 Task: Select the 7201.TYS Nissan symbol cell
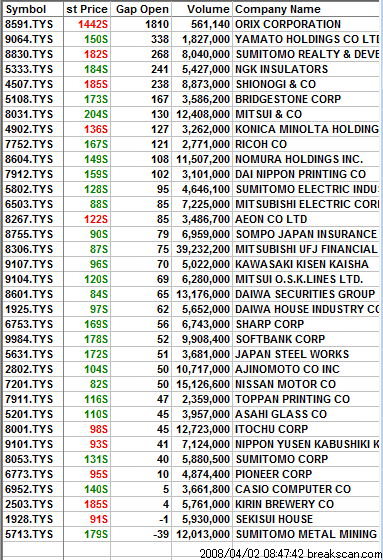[29, 384]
